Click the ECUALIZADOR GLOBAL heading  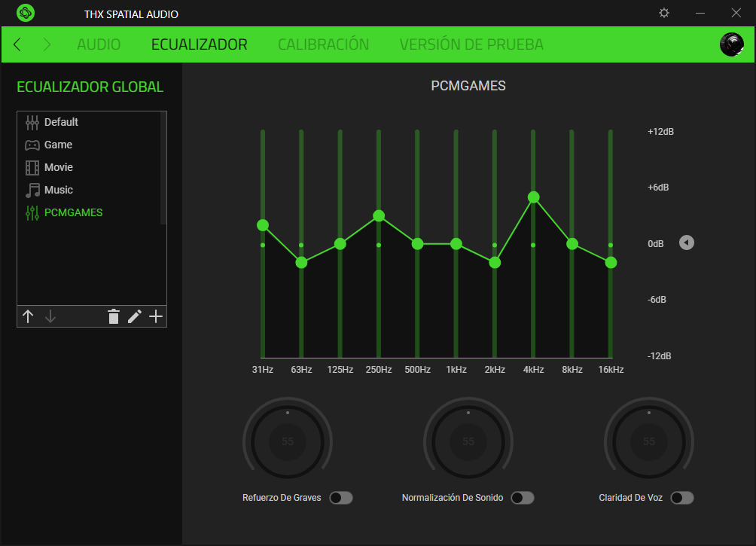click(90, 87)
